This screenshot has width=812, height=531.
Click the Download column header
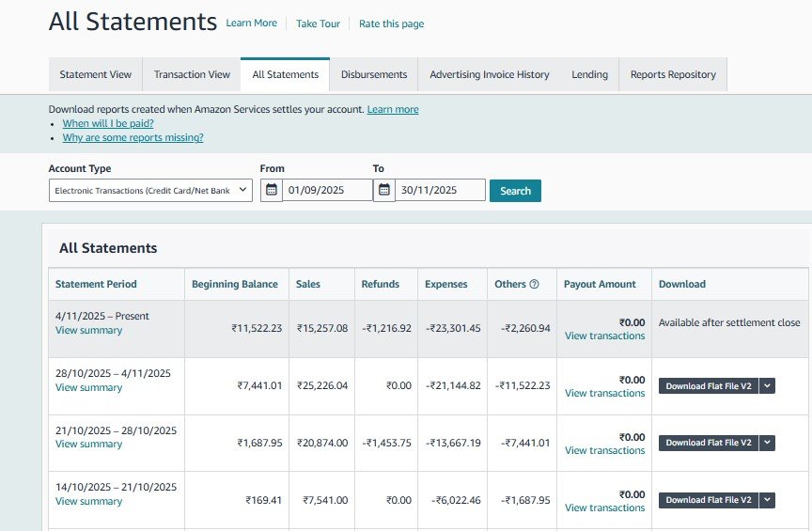click(x=682, y=284)
